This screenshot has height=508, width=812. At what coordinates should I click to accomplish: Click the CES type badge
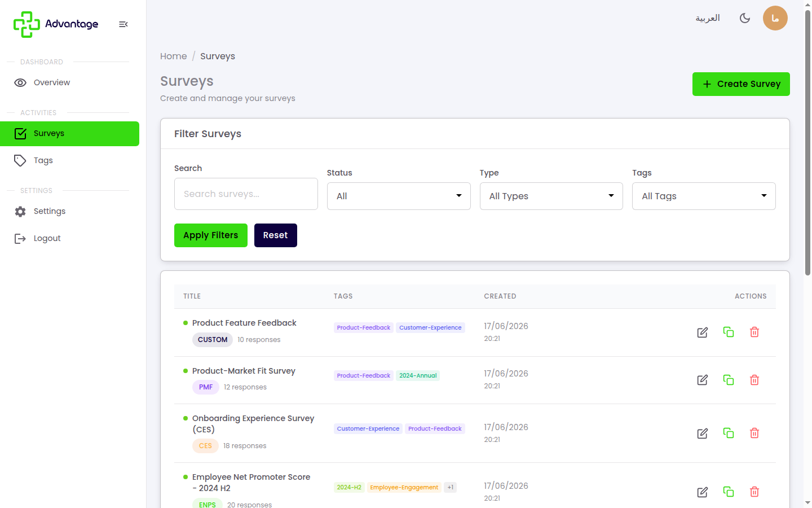point(205,446)
